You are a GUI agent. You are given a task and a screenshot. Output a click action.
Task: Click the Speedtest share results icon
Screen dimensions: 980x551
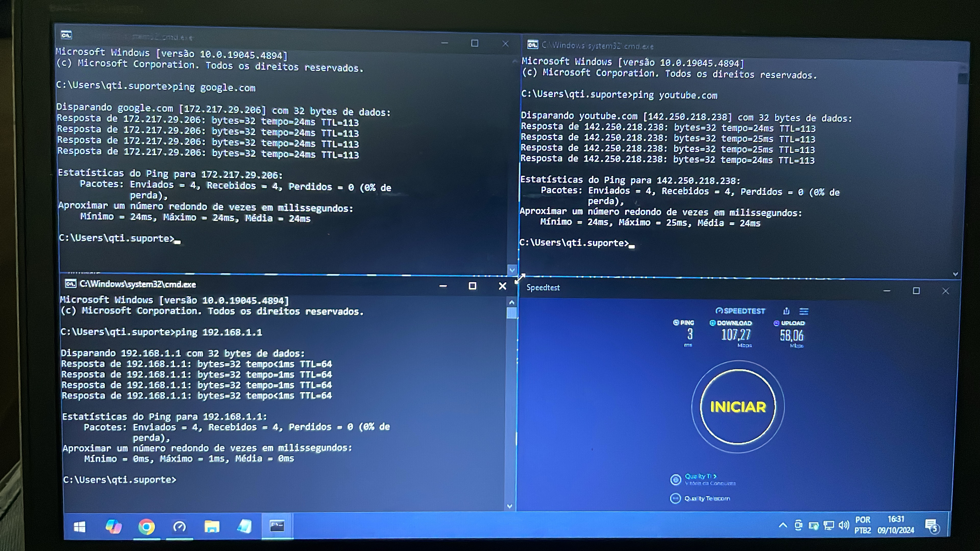pos(786,311)
